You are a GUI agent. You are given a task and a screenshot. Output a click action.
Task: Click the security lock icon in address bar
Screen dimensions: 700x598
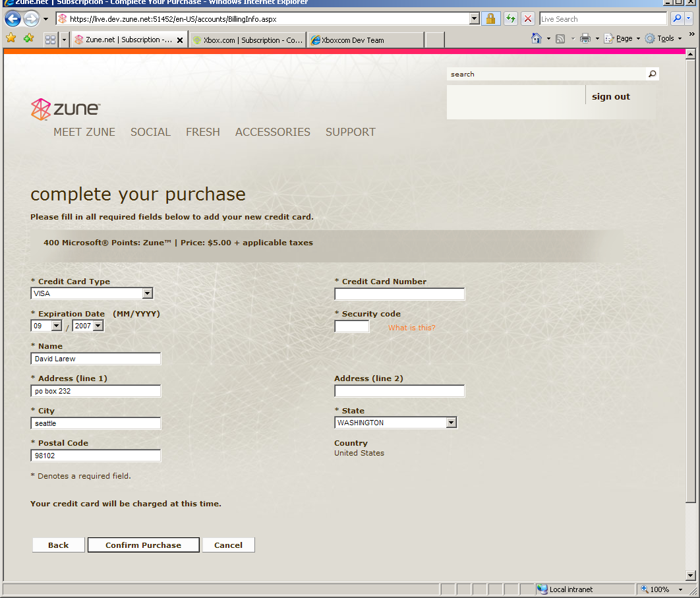(490, 18)
